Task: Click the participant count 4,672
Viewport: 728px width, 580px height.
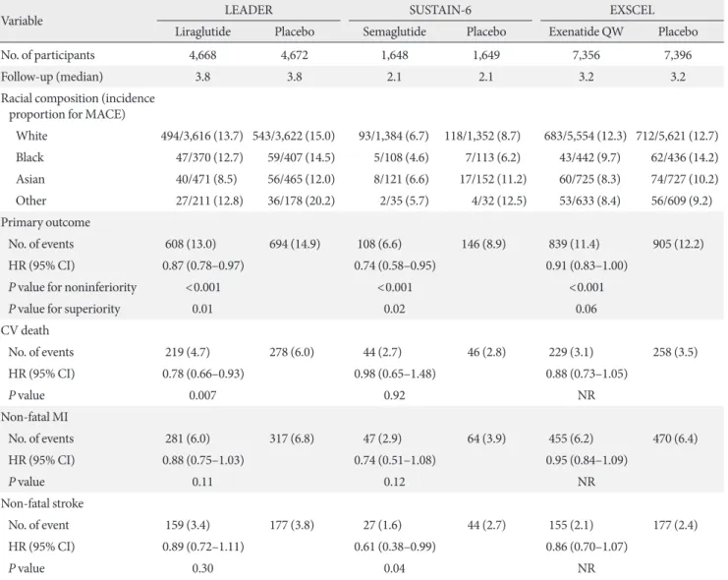Action: (295, 55)
